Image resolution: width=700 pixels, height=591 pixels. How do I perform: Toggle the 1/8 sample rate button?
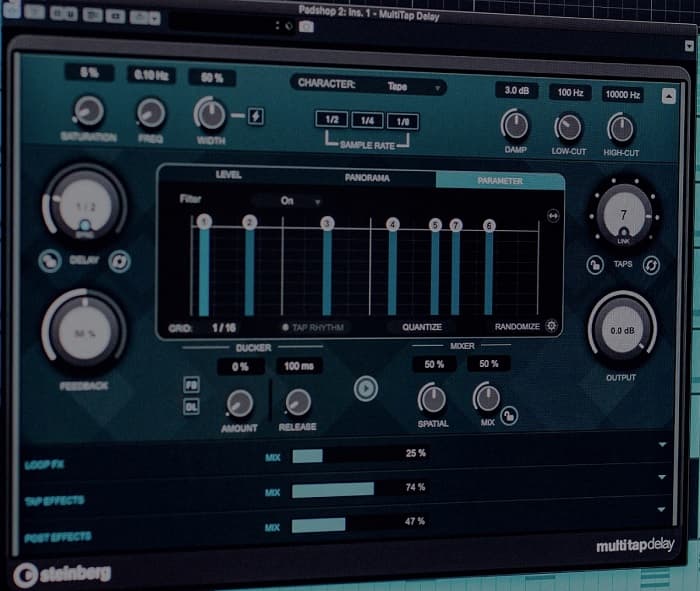[x=403, y=121]
